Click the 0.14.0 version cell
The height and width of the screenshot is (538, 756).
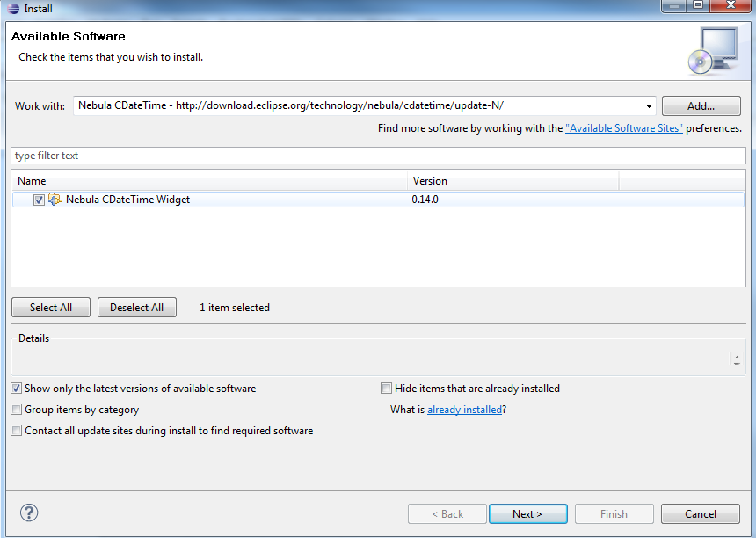click(425, 200)
